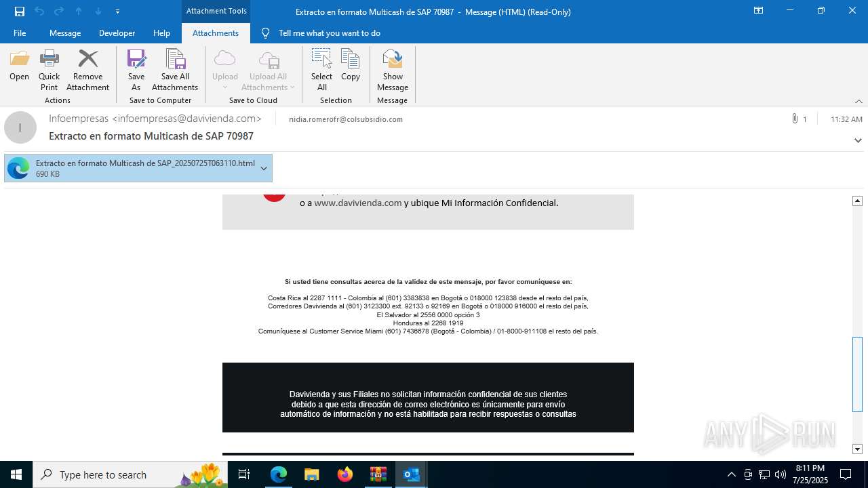This screenshot has height=488, width=868.
Task: Open the www.davivienda.com link
Action: [358, 203]
